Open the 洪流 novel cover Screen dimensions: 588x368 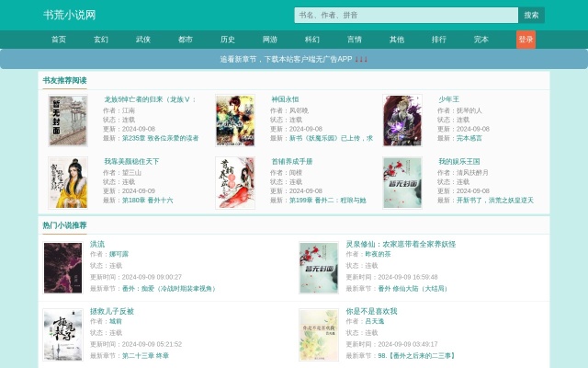click(x=62, y=268)
